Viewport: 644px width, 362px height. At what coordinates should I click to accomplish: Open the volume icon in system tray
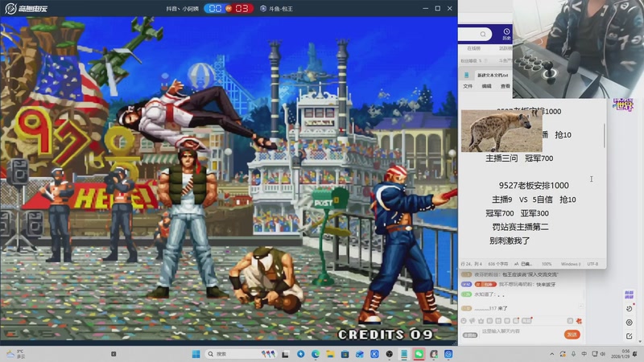point(602,354)
